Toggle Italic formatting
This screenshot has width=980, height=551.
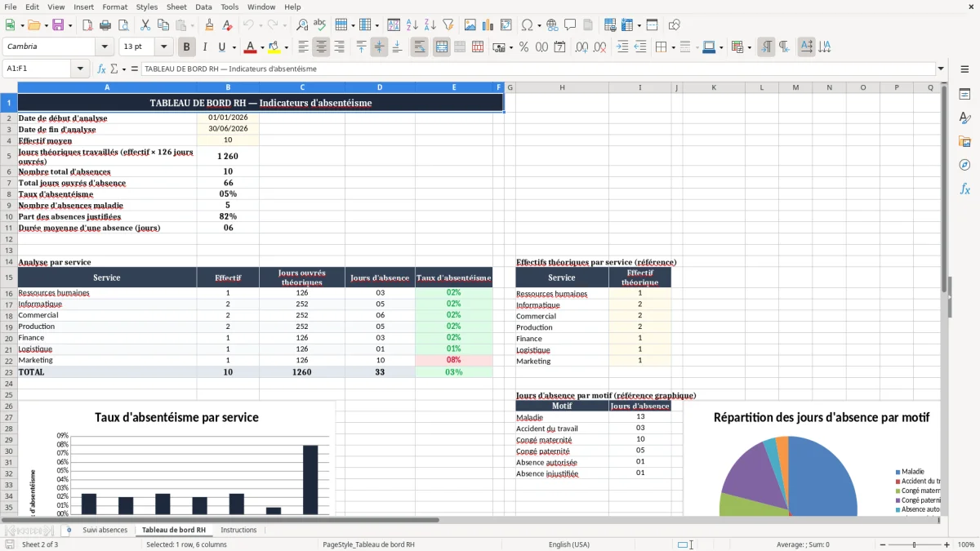tap(205, 47)
